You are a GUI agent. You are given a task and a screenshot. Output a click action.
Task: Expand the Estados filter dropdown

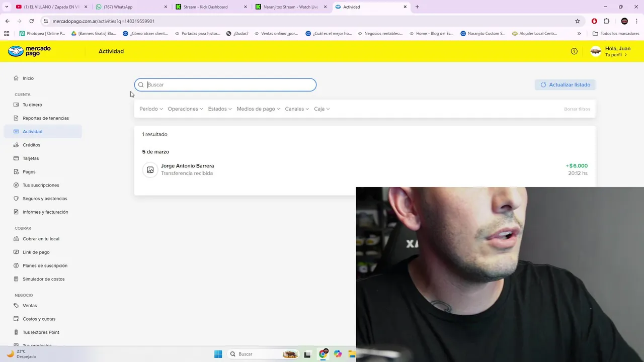tap(220, 109)
